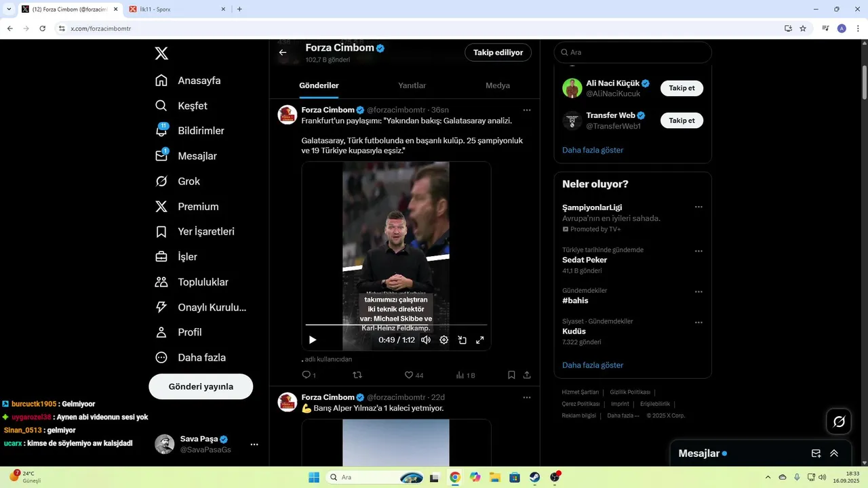Screen dimensions: 868x488
Task: Click Gönderi yayınla button
Action: pyautogui.click(x=201, y=386)
